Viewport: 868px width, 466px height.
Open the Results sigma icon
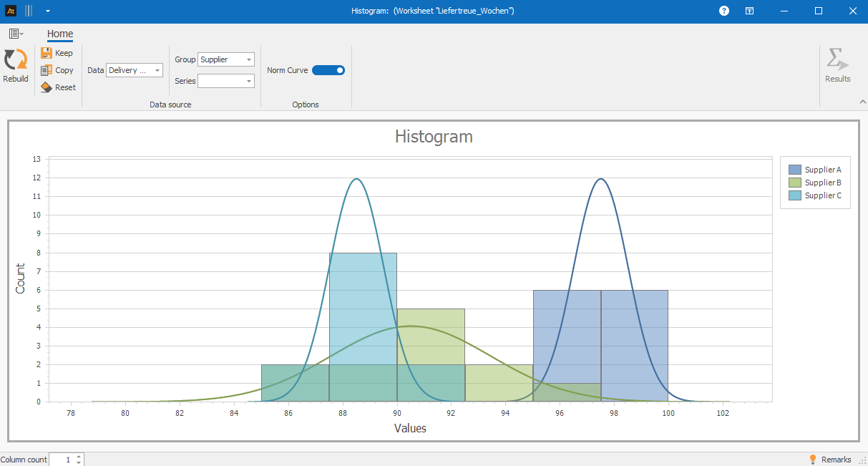tap(837, 59)
